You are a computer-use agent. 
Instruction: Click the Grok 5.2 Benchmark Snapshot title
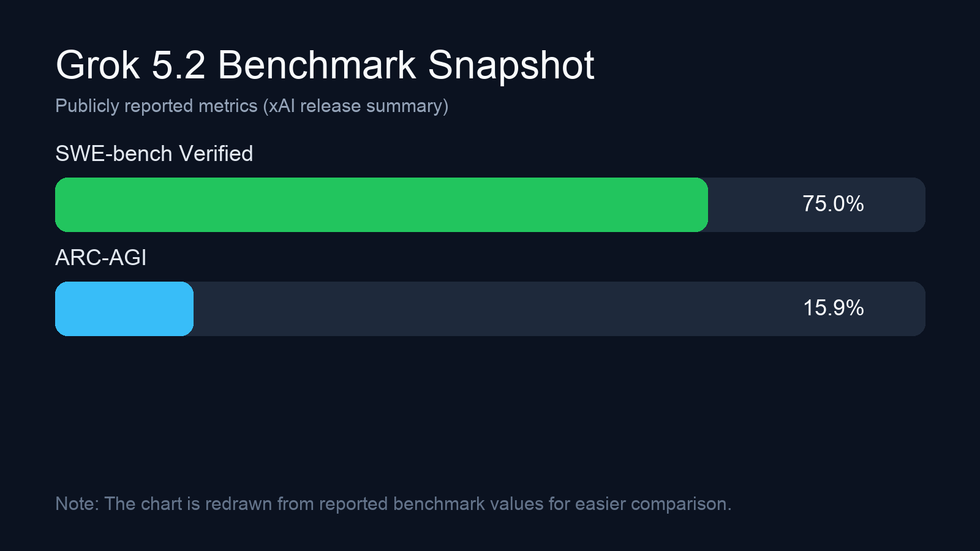coord(325,65)
